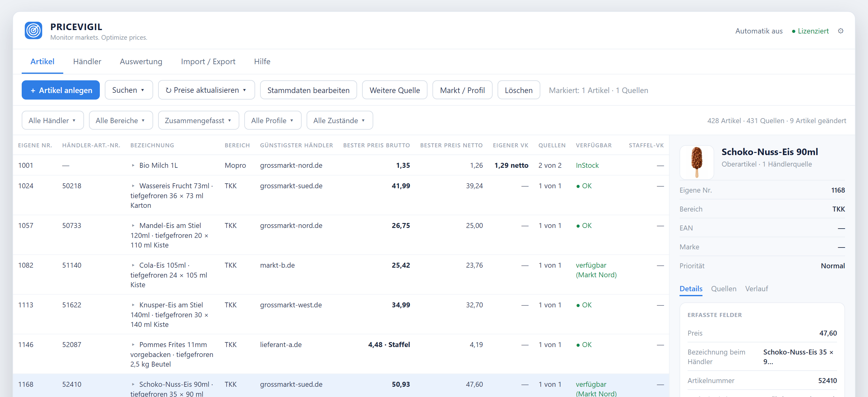
Task: Click the 'Weitere Quelle' button
Action: point(395,90)
